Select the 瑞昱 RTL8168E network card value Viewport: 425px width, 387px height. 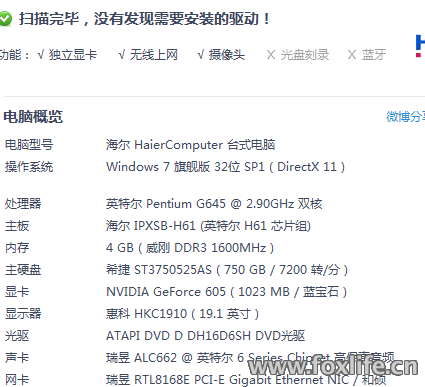pyautogui.click(x=246, y=380)
